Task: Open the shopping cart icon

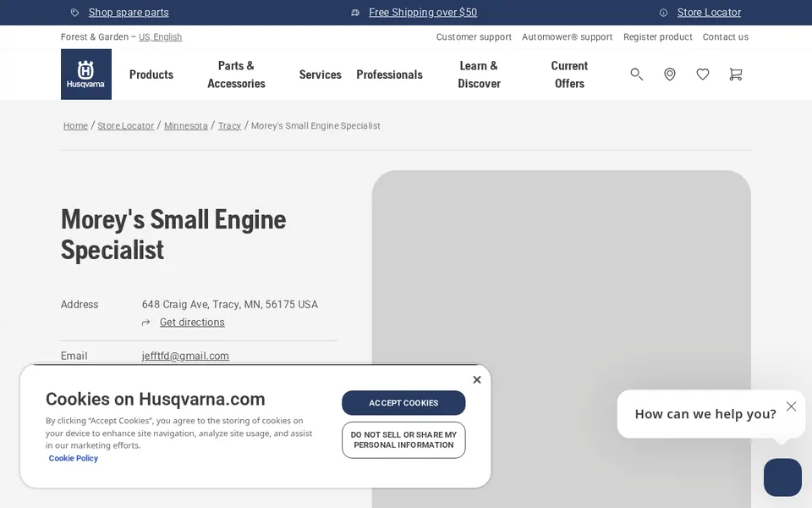Action: [x=735, y=75]
